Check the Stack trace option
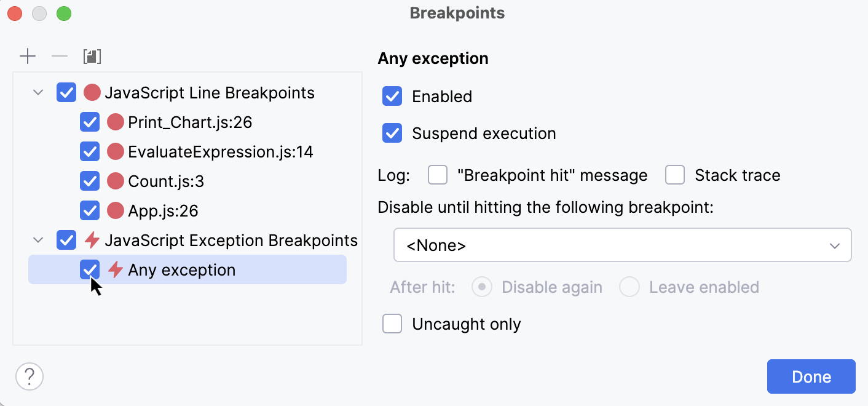 click(x=675, y=175)
